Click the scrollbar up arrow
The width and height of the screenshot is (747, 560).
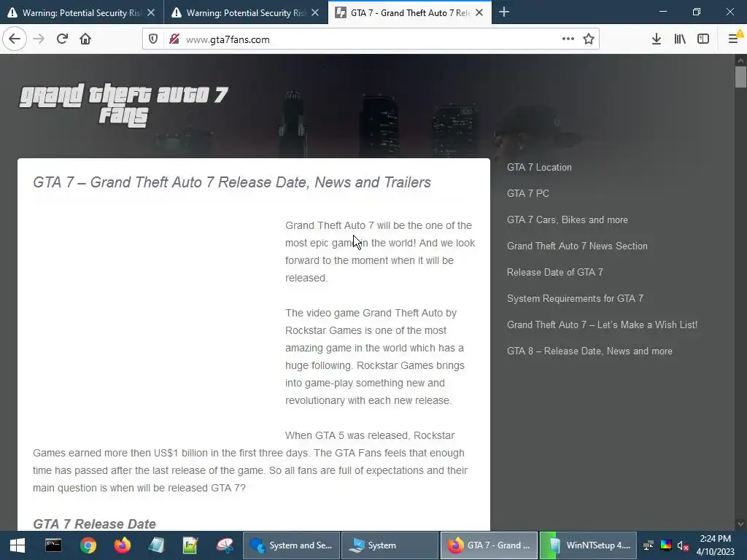(x=740, y=61)
